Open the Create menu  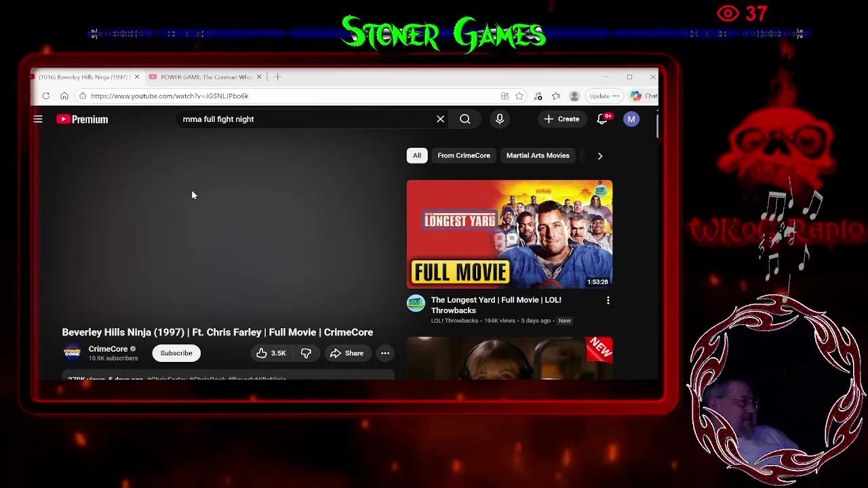562,119
